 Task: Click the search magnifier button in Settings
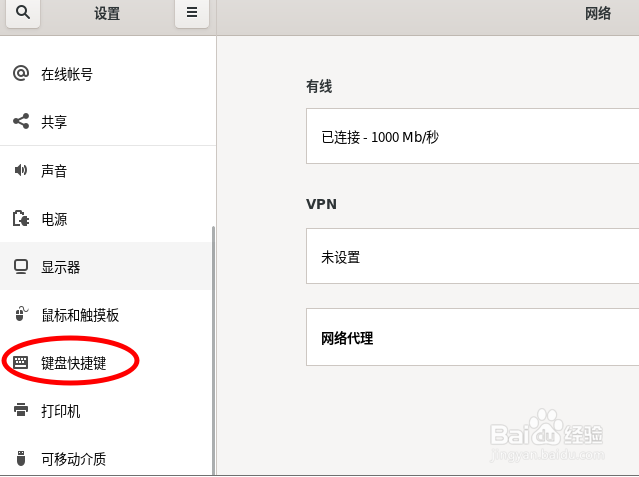[x=23, y=13]
